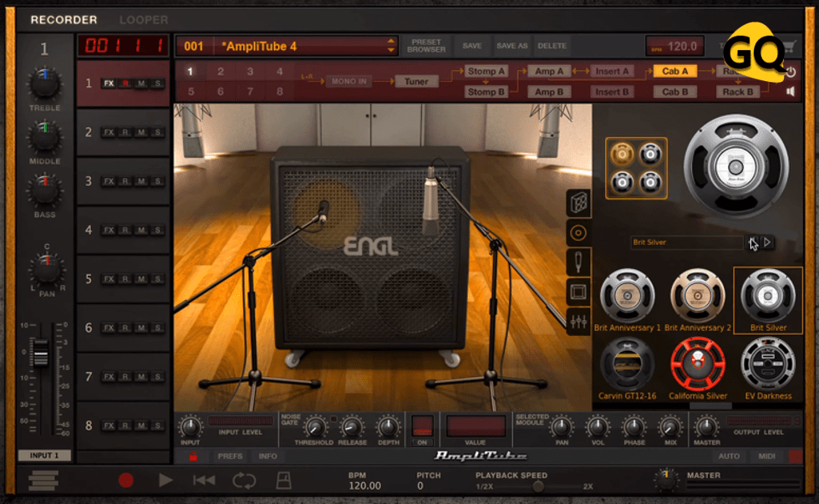819x504 pixels.
Task: Click the PAN knob under Selected Module
Action: 562,427
